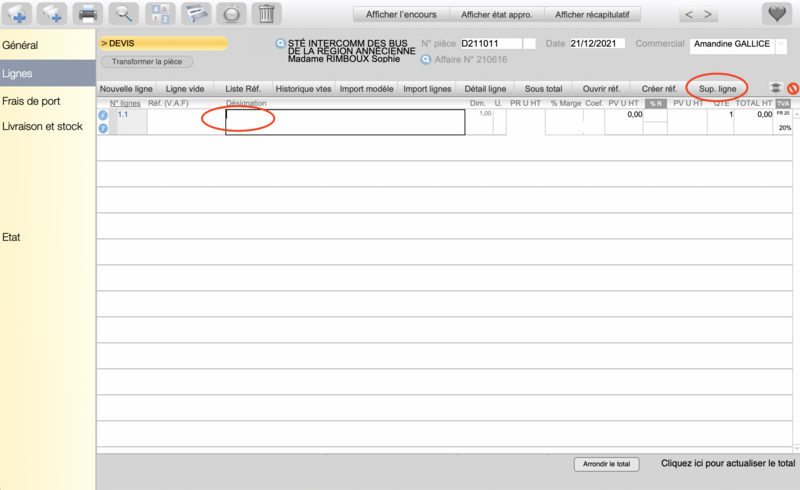
Task: Click the round clock icon in the toolbar
Action: tap(230, 14)
